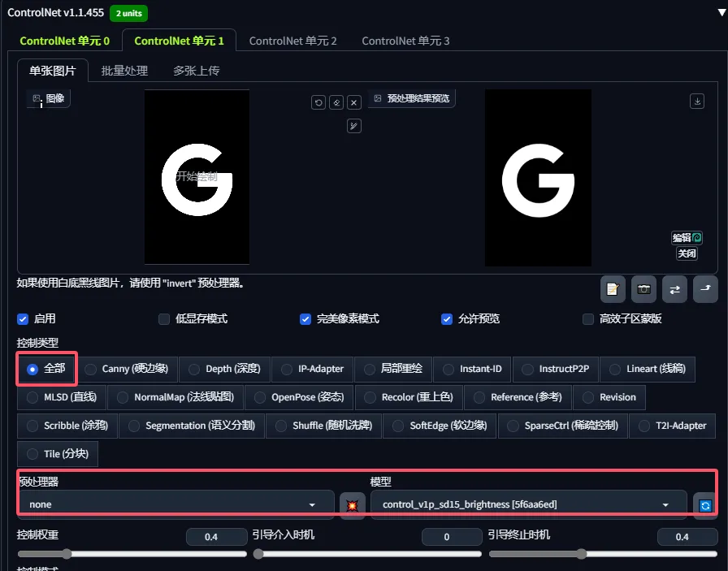Open the 多张上传 multi-upload tab
Screen dimensions: 728x571
pos(197,71)
